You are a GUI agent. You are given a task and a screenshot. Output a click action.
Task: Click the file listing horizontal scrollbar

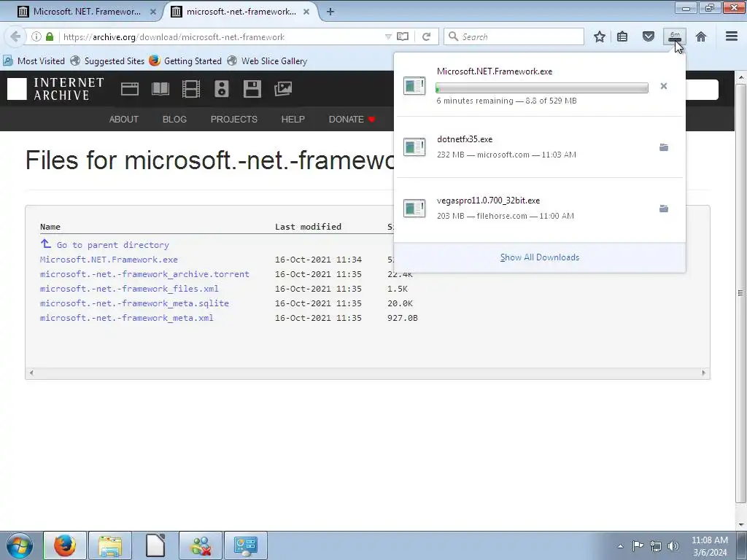[x=368, y=373]
